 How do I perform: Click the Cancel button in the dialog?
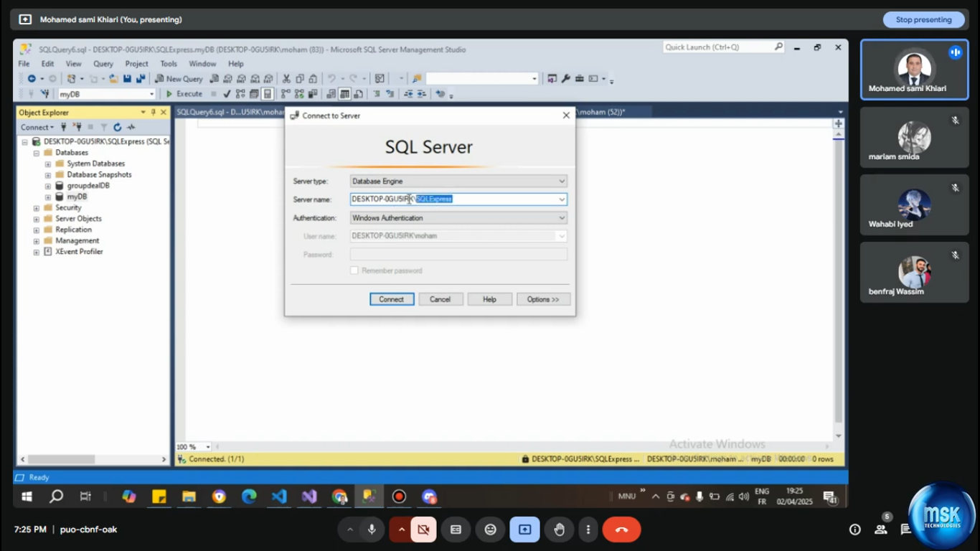(x=440, y=299)
